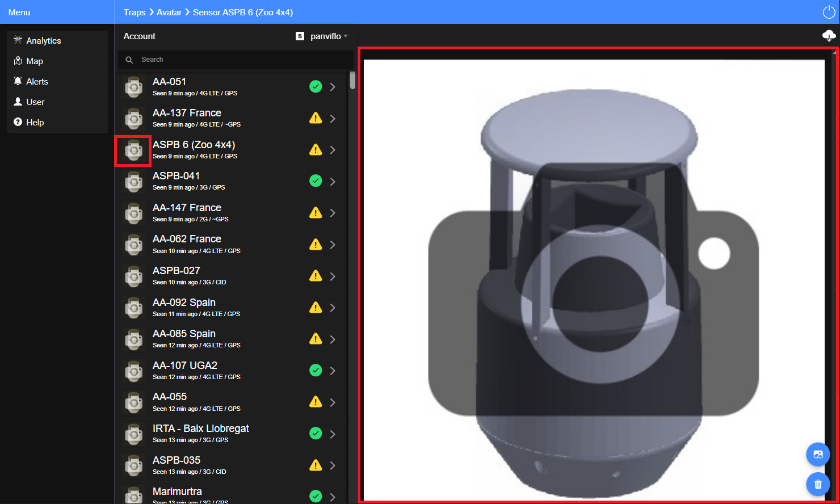This screenshot has width=840, height=504.
Task: Go to the Traps breadcrumb
Action: (135, 12)
